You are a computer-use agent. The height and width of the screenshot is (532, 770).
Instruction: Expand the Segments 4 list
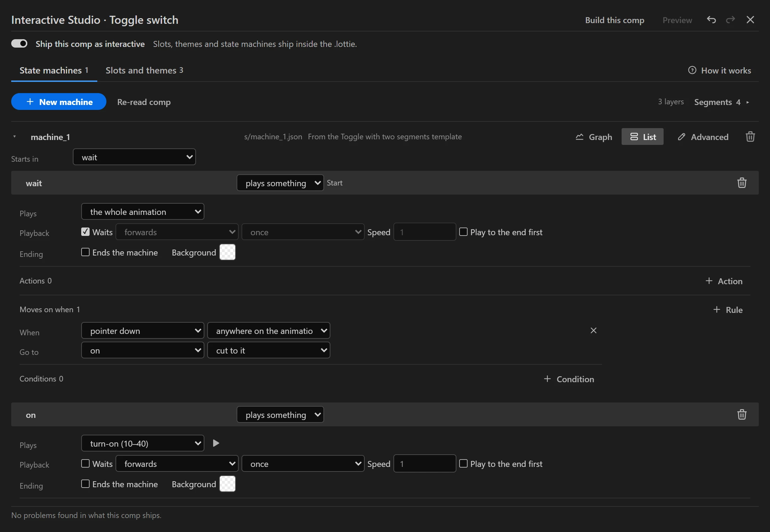tap(722, 102)
